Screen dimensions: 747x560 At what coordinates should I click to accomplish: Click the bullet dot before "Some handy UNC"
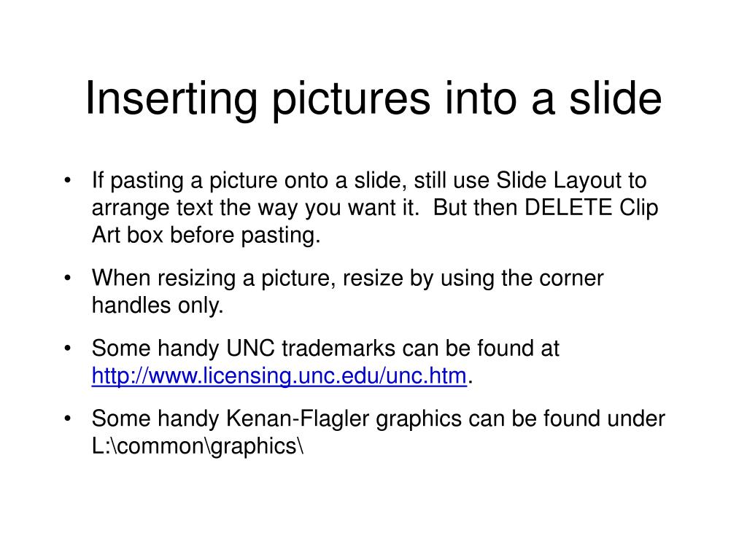pos(67,348)
